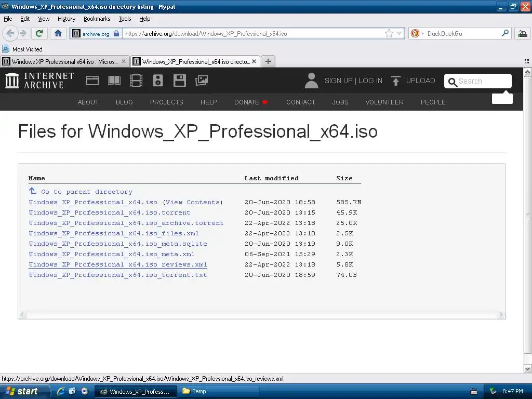Open the iso_files.xml file link
532x399 pixels.
pyautogui.click(x=114, y=233)
